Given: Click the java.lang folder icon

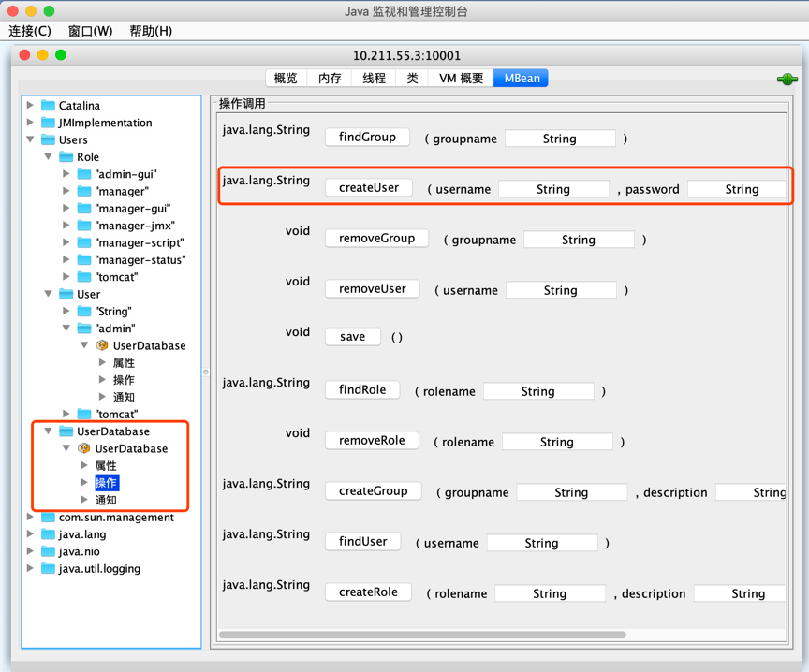Looking at the screenshot, I should [48, 534].
